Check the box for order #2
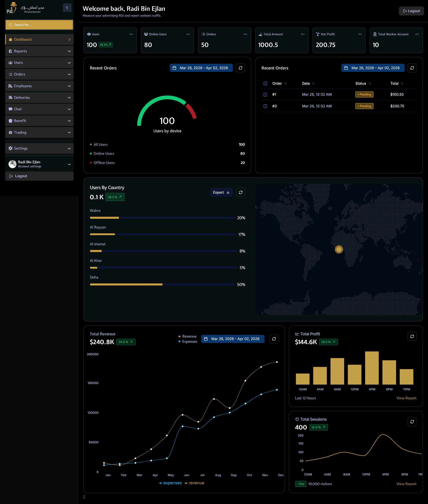 [x=265, y=106]
